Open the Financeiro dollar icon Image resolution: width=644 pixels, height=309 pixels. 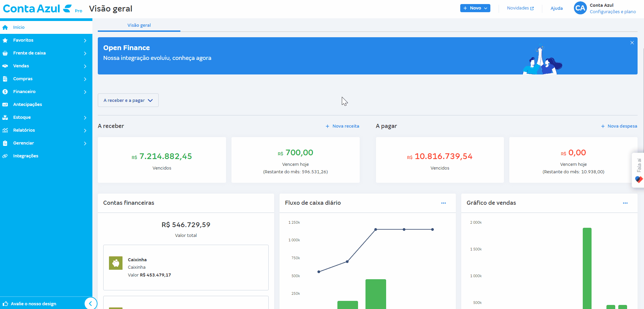pos(5,91)
